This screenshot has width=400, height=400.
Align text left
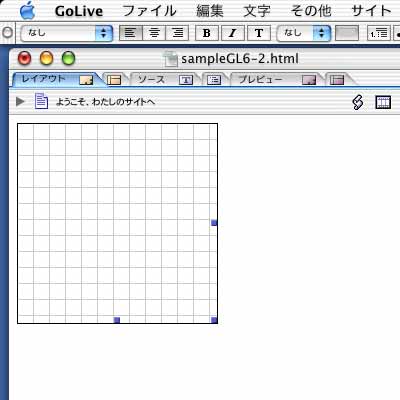[130, 33]
